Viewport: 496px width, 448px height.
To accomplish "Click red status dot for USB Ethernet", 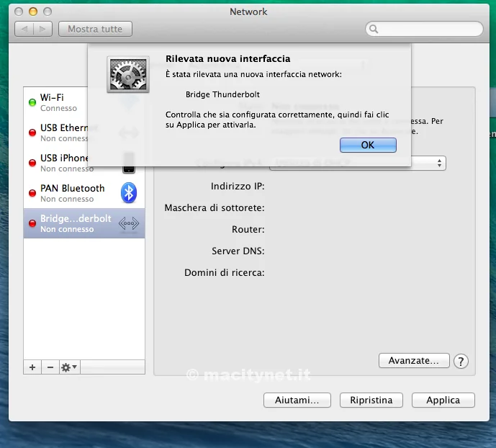I will pyautogui.click(x=32, y=133).
